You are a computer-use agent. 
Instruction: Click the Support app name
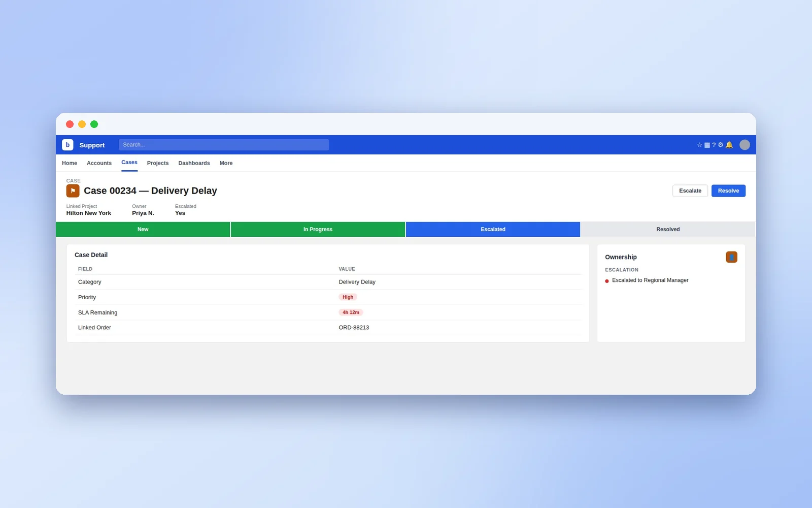(92, 145)
